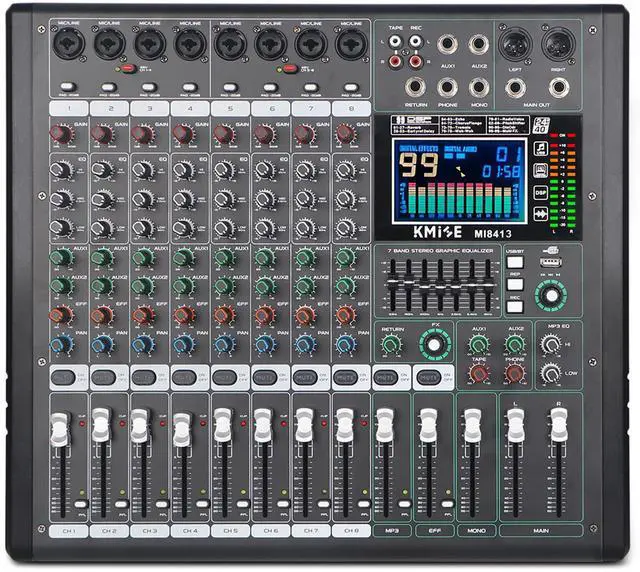Click the channel 2 top EQ knob
The width and height of the screenshot is (640, 572).
point(102,170)
